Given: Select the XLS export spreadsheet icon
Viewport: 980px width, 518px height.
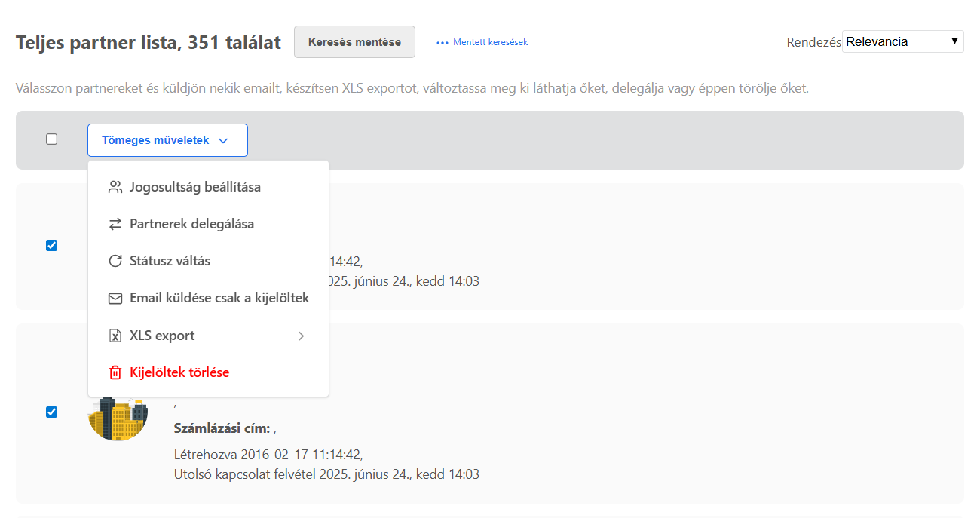Looking at the screenshot, I should [115, 335].
